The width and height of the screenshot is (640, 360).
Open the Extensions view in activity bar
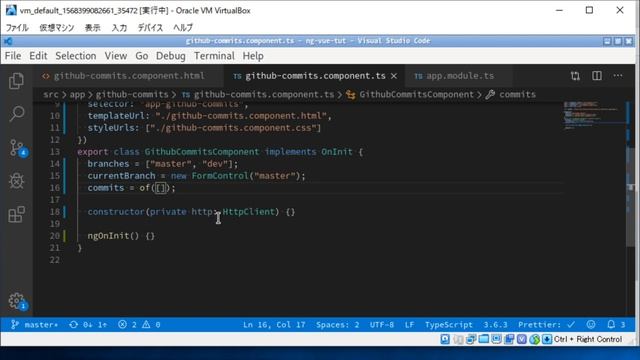(16, 214)
